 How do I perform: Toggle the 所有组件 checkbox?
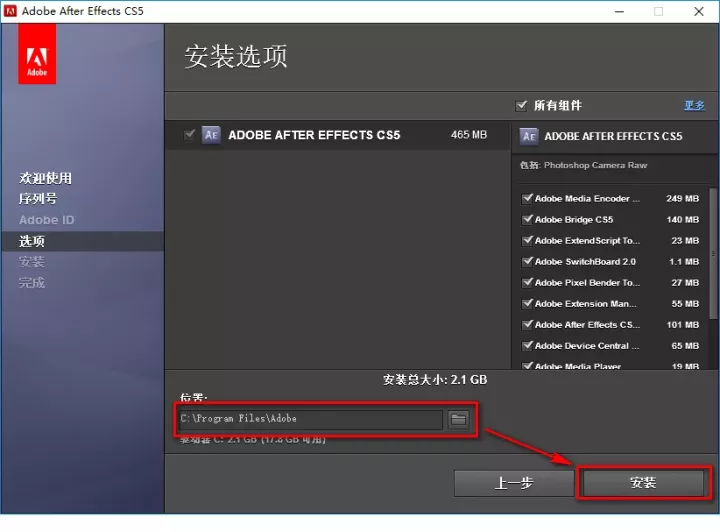tap(521, 105)
